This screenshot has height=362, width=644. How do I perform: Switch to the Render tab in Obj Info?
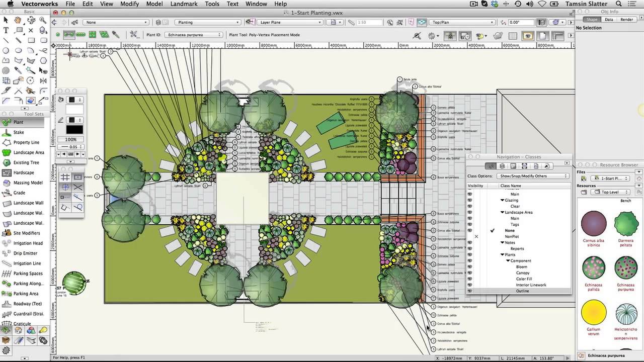click(x=627, y=19)
